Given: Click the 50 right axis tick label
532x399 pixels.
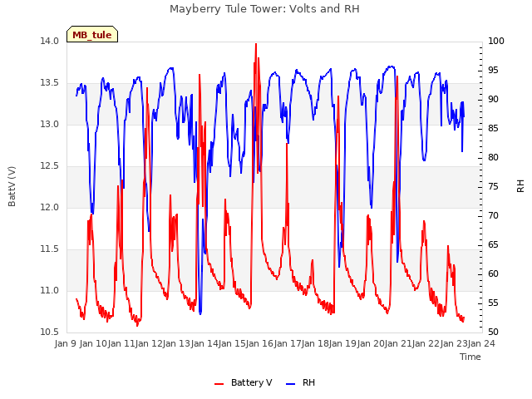Looking at the screenshot, I should (x=493, y=332).
